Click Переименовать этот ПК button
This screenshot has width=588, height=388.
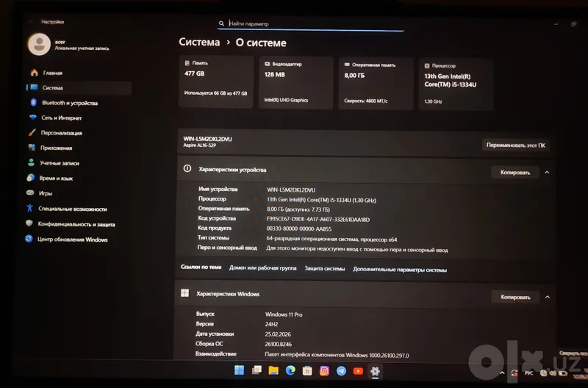tap(516, 145)
